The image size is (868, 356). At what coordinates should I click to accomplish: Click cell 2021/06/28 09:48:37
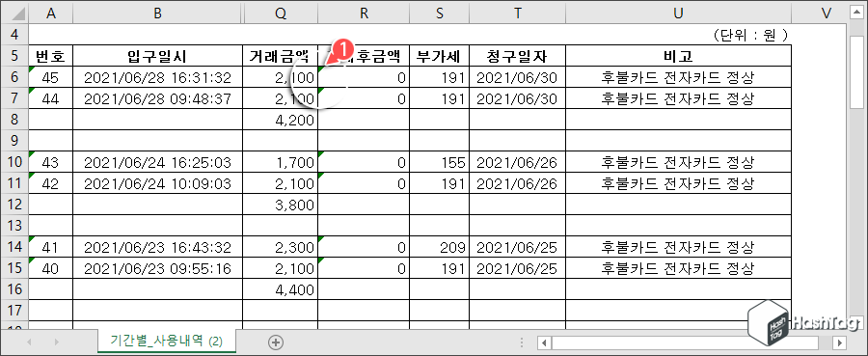click(x=158, y=98)
